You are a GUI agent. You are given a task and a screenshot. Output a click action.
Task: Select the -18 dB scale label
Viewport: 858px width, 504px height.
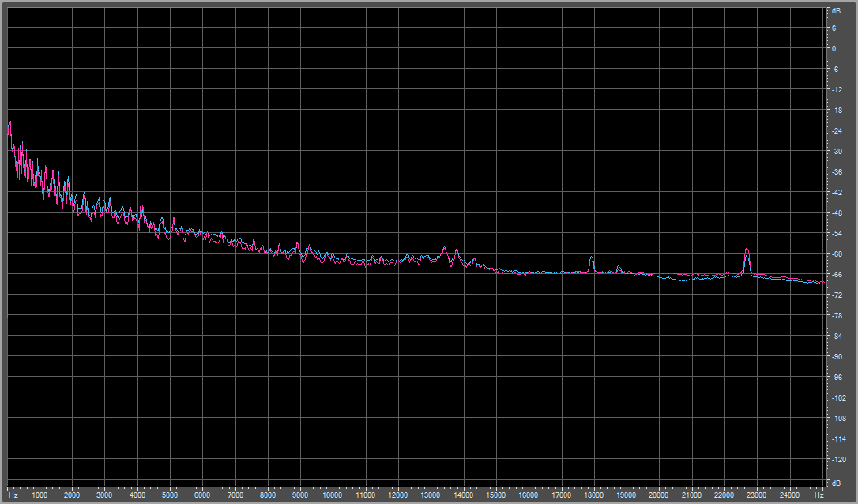[837, 110]
